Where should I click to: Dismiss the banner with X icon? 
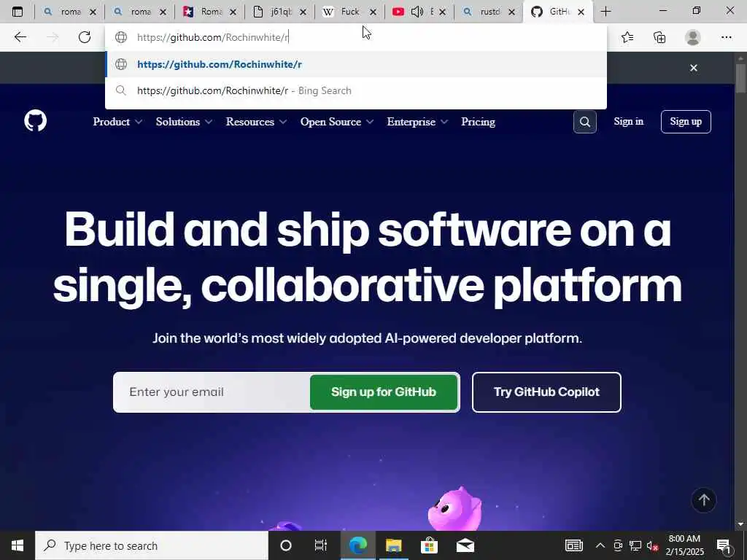coord(694,68)
